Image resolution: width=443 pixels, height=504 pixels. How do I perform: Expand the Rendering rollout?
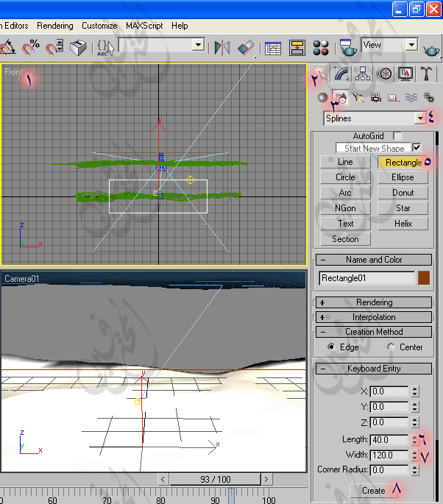374,302
